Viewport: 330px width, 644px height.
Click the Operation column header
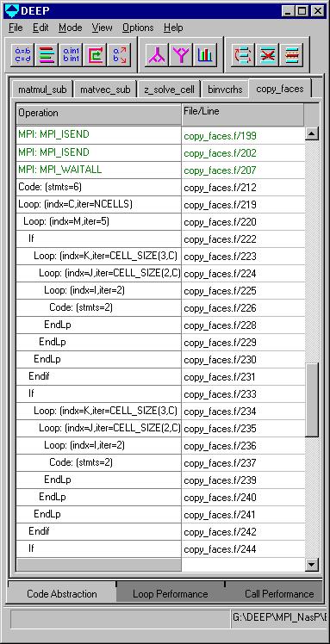[x=99, y=114]
